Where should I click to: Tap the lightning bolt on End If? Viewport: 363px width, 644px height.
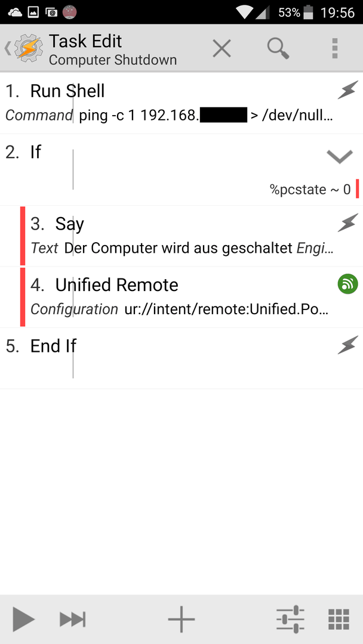(x=348, y=345)
